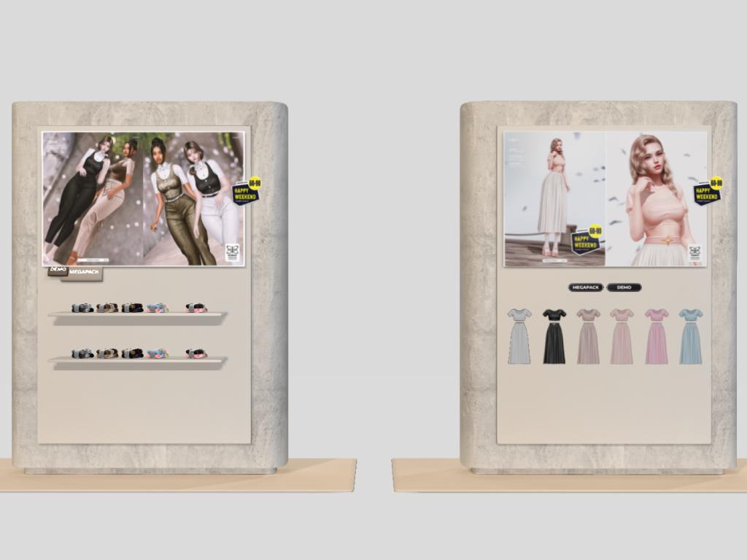
Task: Select the pink dress outfit swatch
Action: [656, 336]
